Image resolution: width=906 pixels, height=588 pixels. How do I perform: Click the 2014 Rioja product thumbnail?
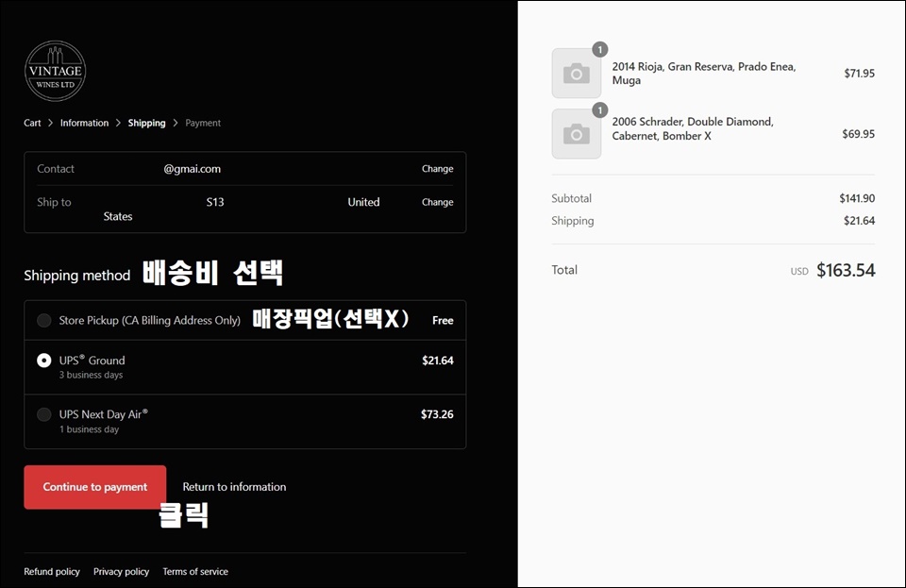click(x=577, y=74)
